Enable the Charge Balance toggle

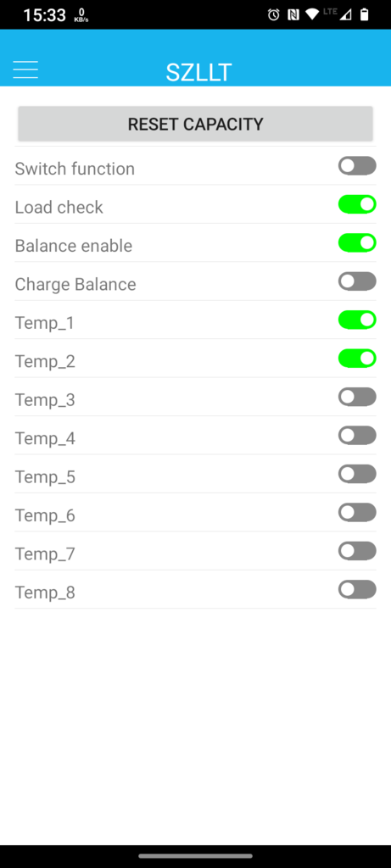(x=357, y=281)
